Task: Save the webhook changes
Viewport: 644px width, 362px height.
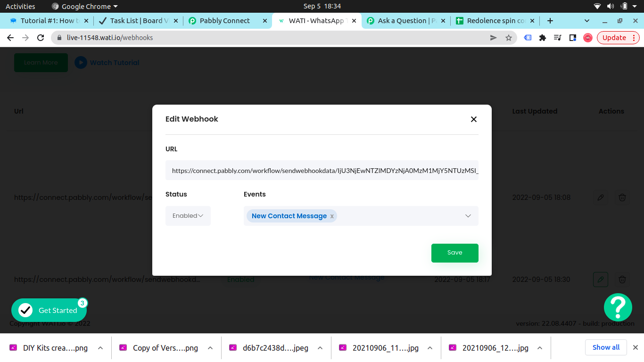Action: [x=455, y=253]
